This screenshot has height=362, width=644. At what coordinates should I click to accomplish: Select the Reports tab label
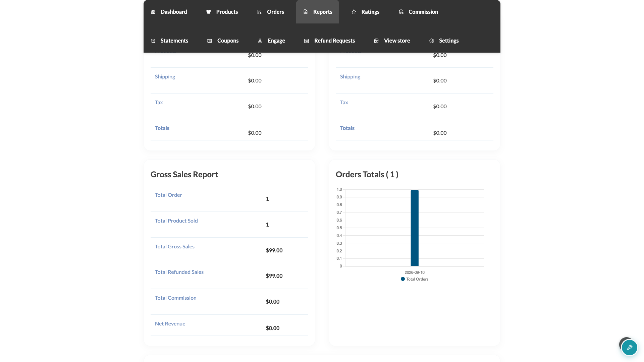tap(323, 12)
